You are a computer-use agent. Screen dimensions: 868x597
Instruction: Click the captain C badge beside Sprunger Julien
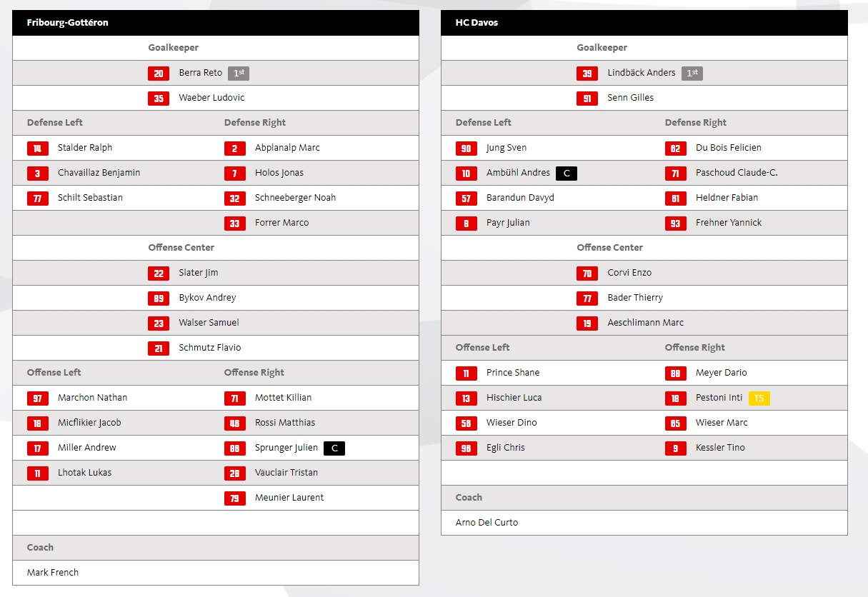334,448
